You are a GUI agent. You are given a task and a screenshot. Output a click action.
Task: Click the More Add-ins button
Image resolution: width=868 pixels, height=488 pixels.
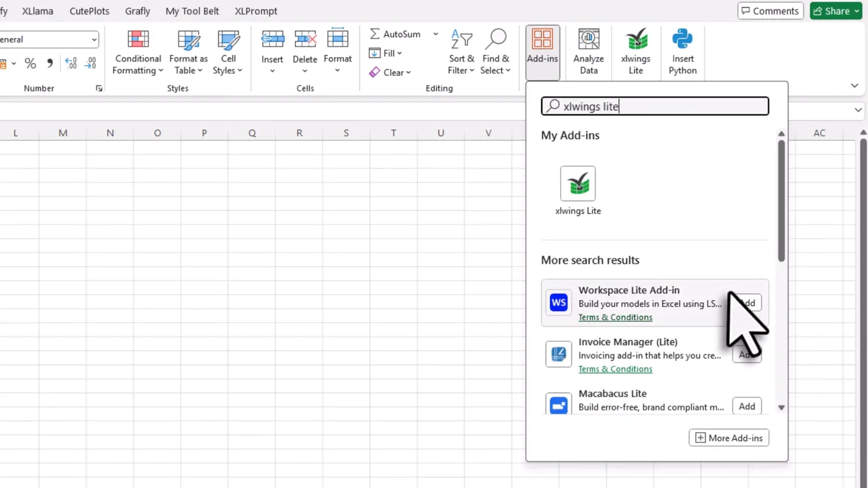pos(728,437)
